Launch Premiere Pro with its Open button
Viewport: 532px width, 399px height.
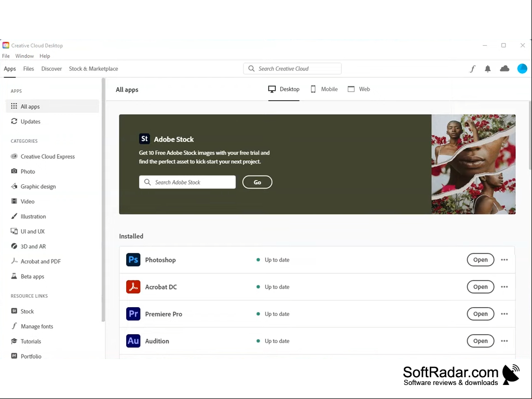pos(481,314)
